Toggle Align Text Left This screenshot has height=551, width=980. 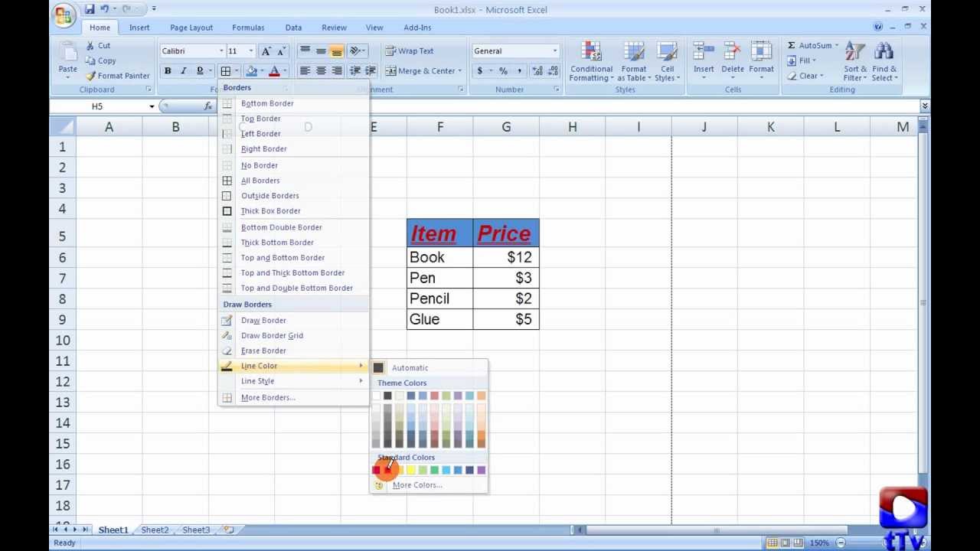tap(305, 71)
